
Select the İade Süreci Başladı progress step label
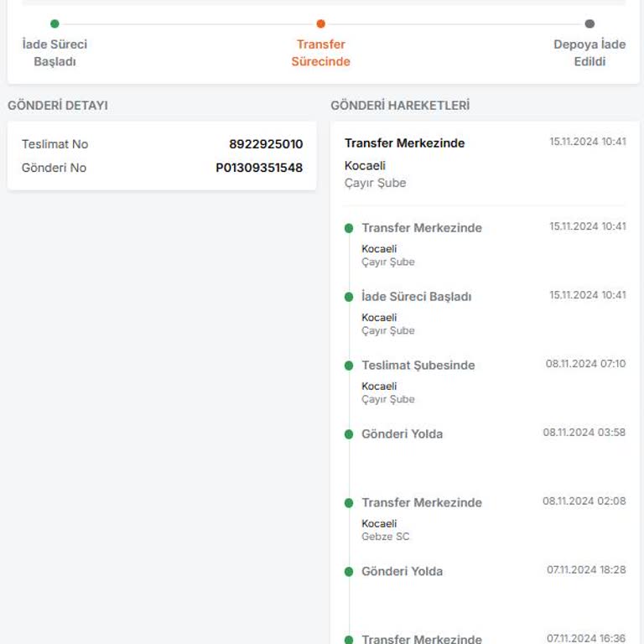click(55, 53)
